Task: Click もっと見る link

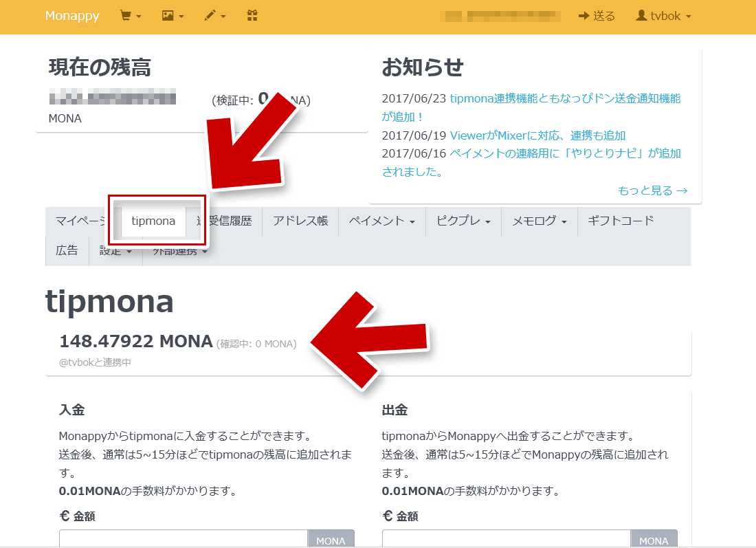Action: point(653,190)
